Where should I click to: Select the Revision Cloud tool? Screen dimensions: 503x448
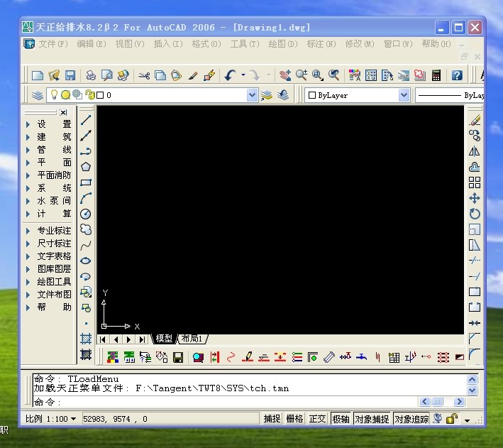[86, 229]
